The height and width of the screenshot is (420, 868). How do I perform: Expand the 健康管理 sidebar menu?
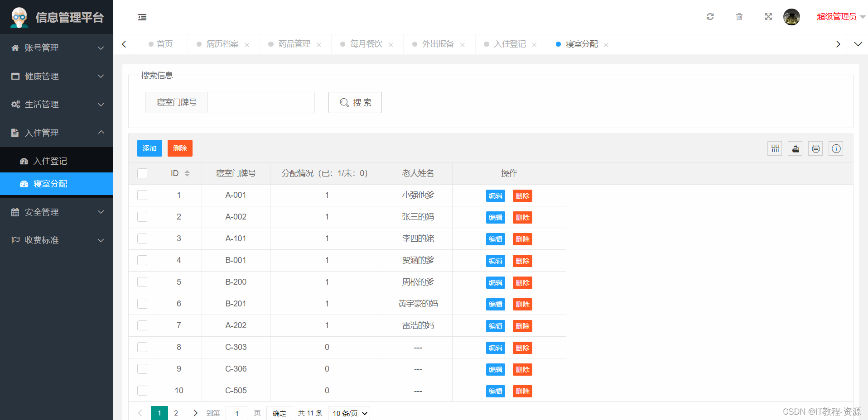(57, 76)
